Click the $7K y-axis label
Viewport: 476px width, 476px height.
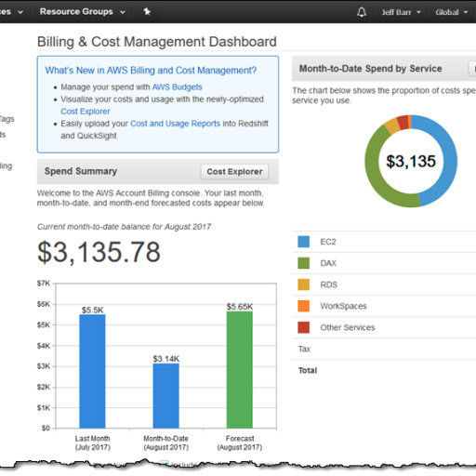click(44, 284)
